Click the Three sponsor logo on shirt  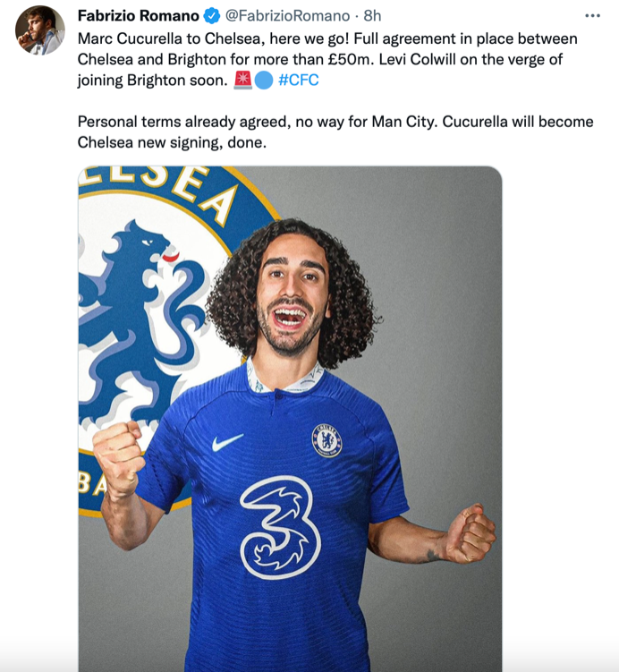(280, 526)
